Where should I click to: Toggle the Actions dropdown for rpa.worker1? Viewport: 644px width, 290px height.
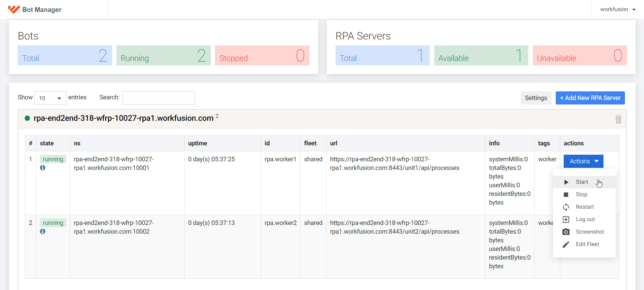coord(583,161)
